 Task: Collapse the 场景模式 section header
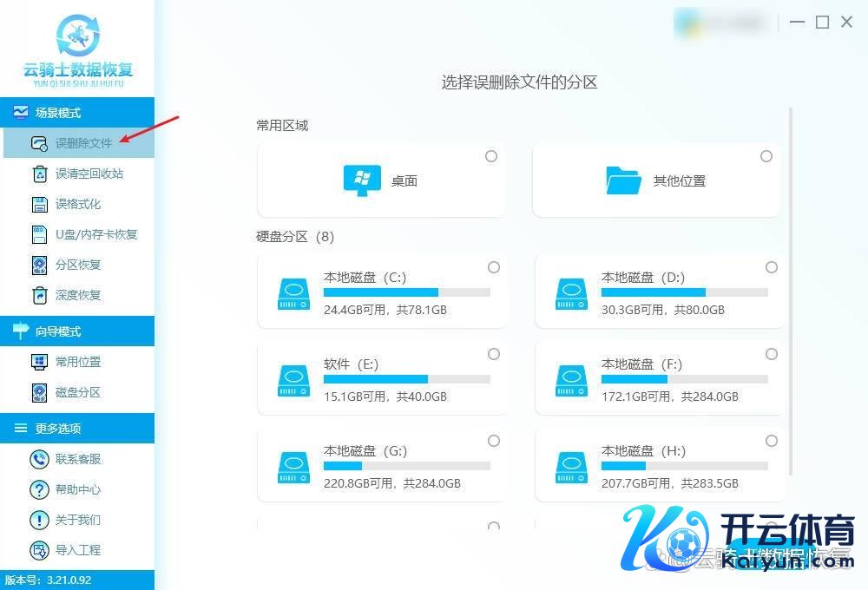pos(77,113)
